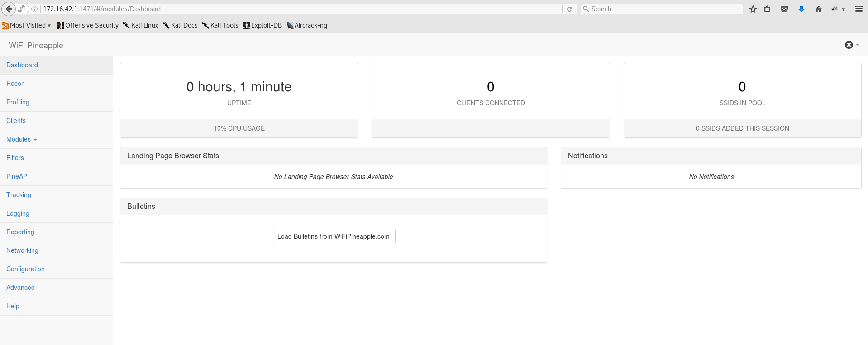Viewport: 868px width, 345px height.
Task: Expand the Modules dropdown in sidebar
Action: [21, 139]
